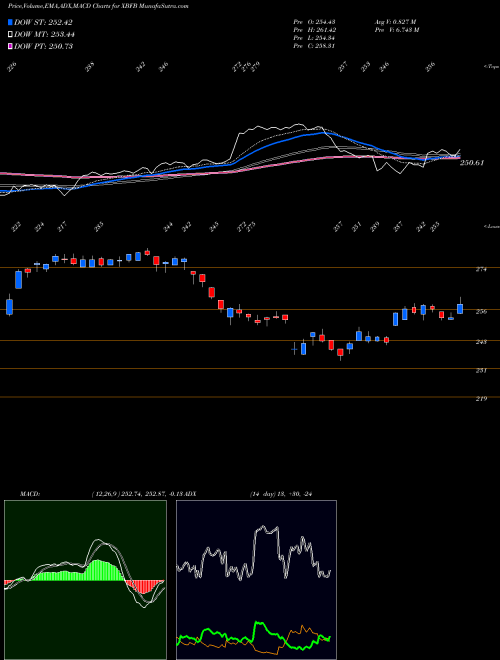
Task: Click the ADX indicator chart panel
Action: coord(256,580)
